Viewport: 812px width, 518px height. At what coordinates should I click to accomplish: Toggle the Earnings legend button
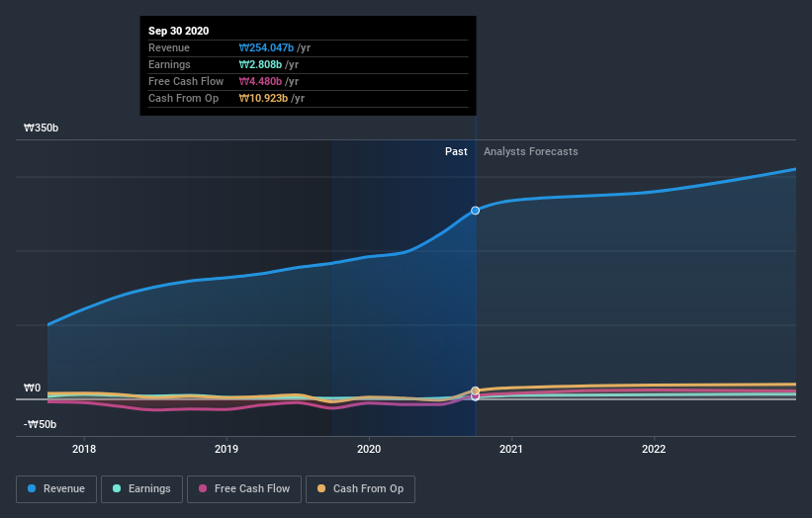pyautogui.click(x=141, y=489)
